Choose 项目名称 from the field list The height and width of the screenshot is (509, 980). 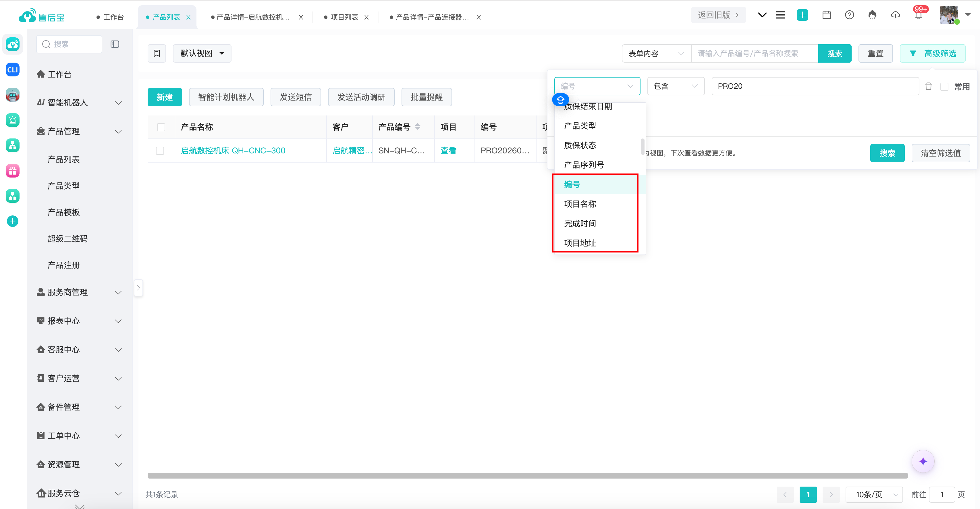(x=580, y=204)
